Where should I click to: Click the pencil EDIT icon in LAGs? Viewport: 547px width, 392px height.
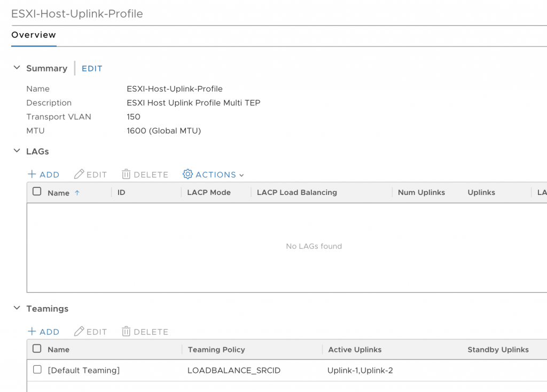coord(79,174)
